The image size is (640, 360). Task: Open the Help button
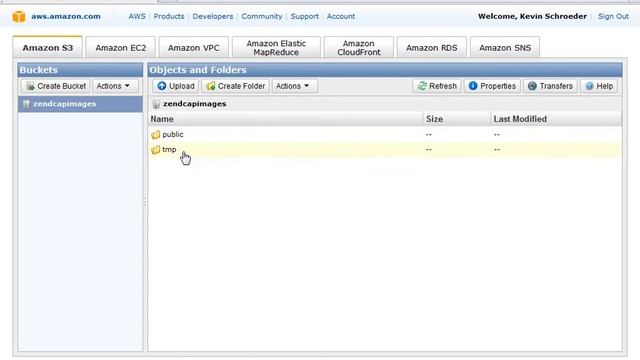click(599, 86)
